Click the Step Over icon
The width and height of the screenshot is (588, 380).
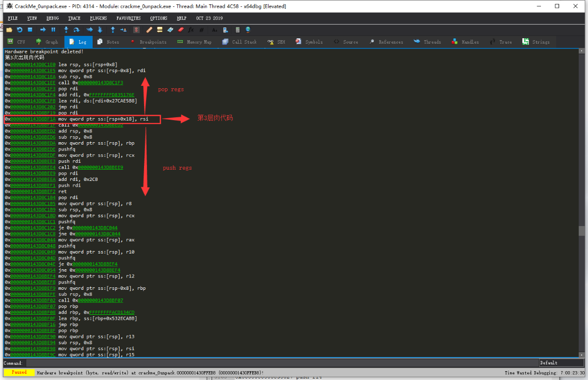pyautogui.click(x=77, y=30)
